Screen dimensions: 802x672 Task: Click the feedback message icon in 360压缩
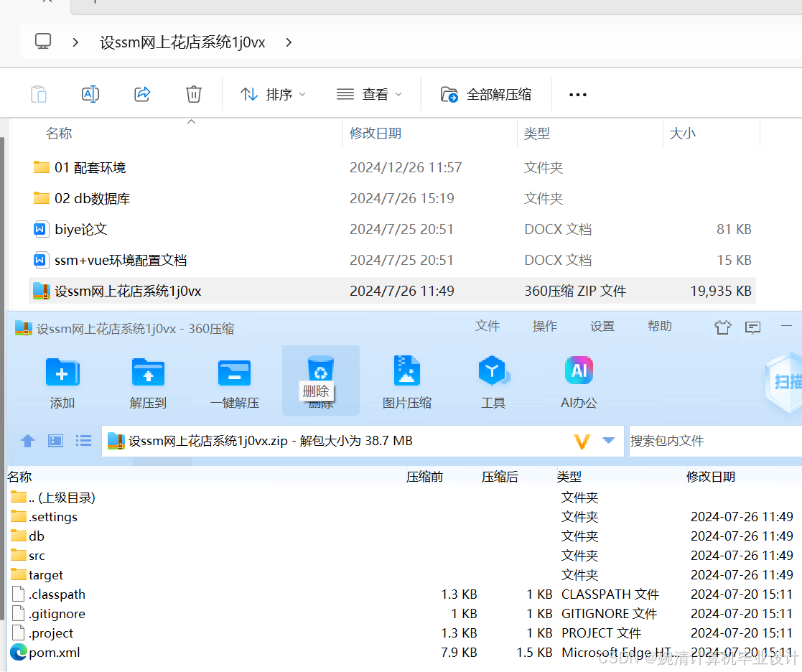pyautogui.click(x=753, y=327)
